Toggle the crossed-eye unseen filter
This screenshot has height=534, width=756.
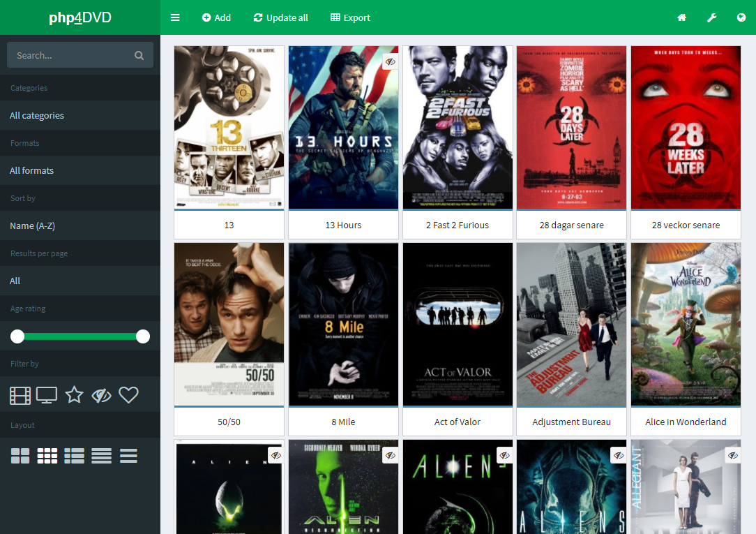click(x=101, y=396)
